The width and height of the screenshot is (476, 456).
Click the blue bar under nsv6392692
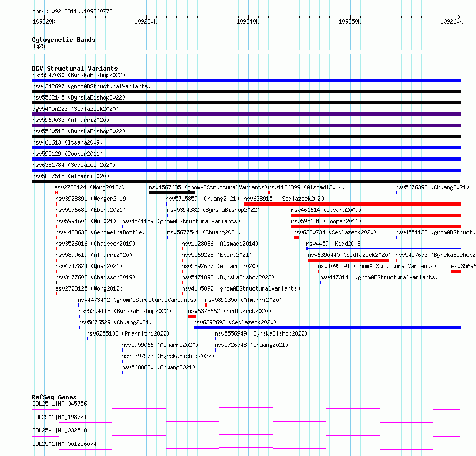[x=327, y=328]
